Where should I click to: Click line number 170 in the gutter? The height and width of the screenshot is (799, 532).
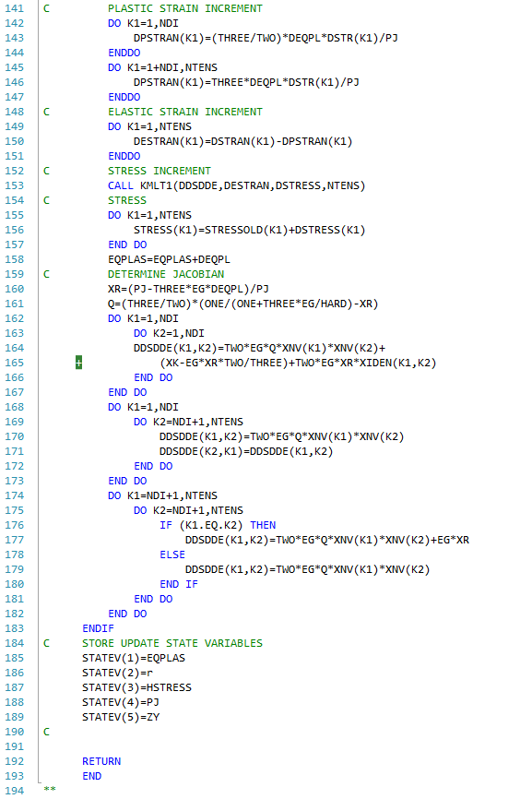[x=14, y=437]
